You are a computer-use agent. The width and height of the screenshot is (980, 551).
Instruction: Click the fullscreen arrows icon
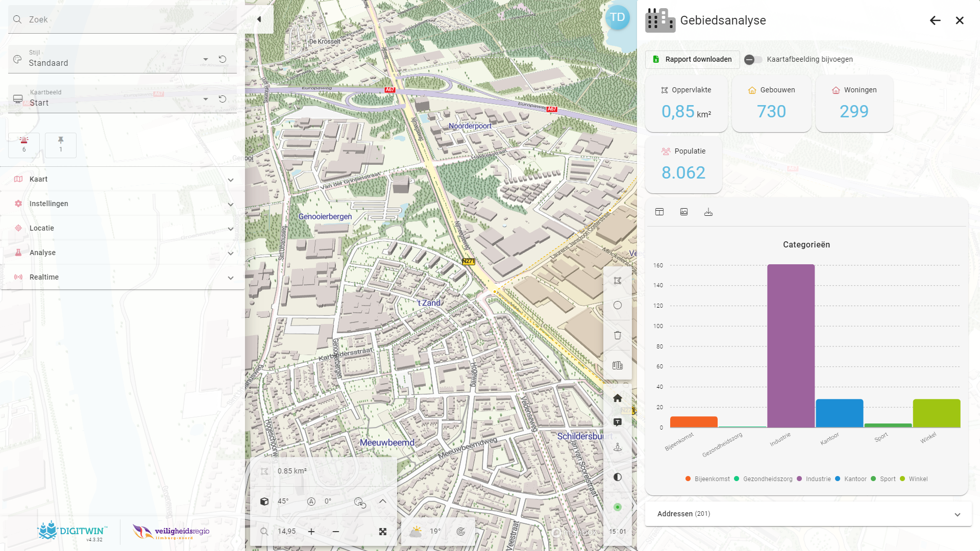point(383,532)
